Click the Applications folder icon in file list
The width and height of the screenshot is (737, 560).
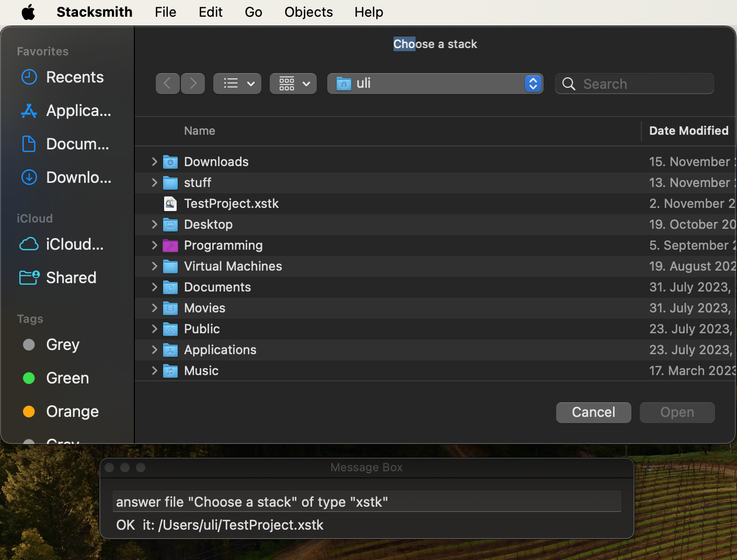tap(170, 350)
